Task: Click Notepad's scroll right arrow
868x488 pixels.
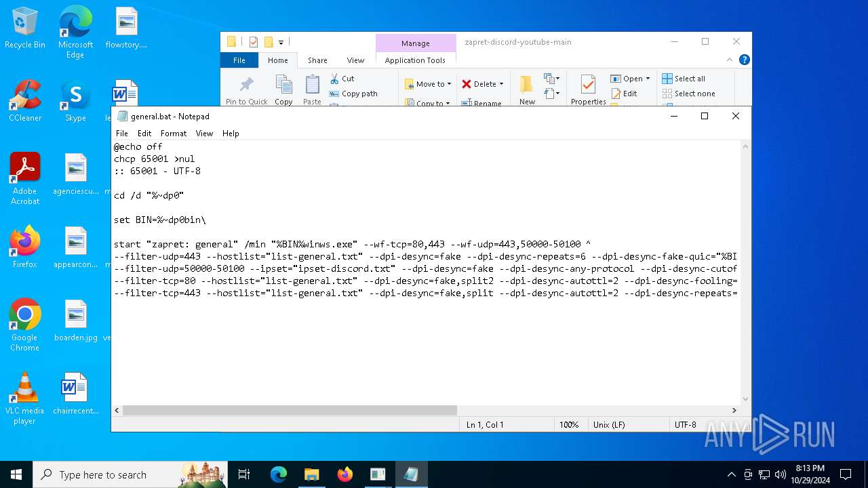Action: click(x=734, y=410)
